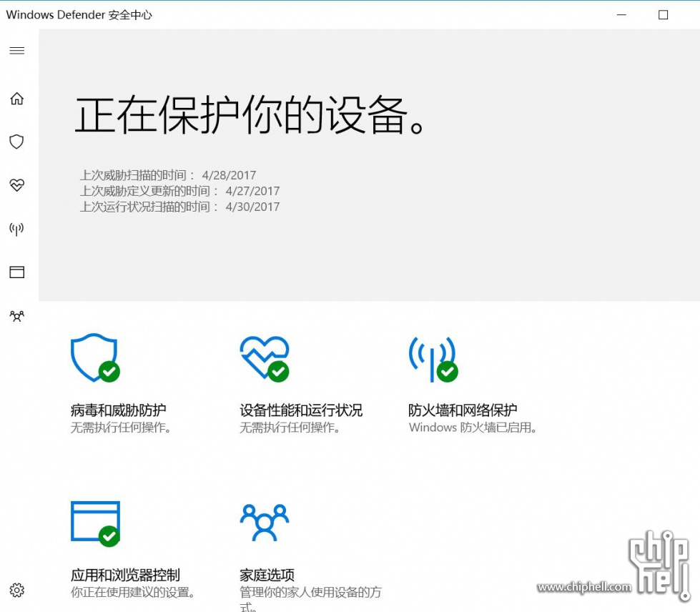Open the family people icon in sidebar

17,316
